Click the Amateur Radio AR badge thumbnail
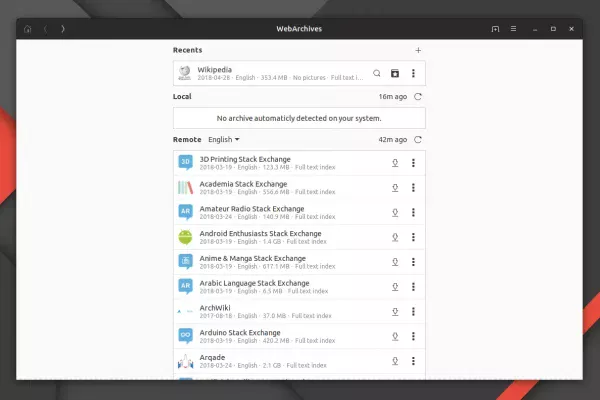Viewport: 600px width, 400px height. click(185, 212)
